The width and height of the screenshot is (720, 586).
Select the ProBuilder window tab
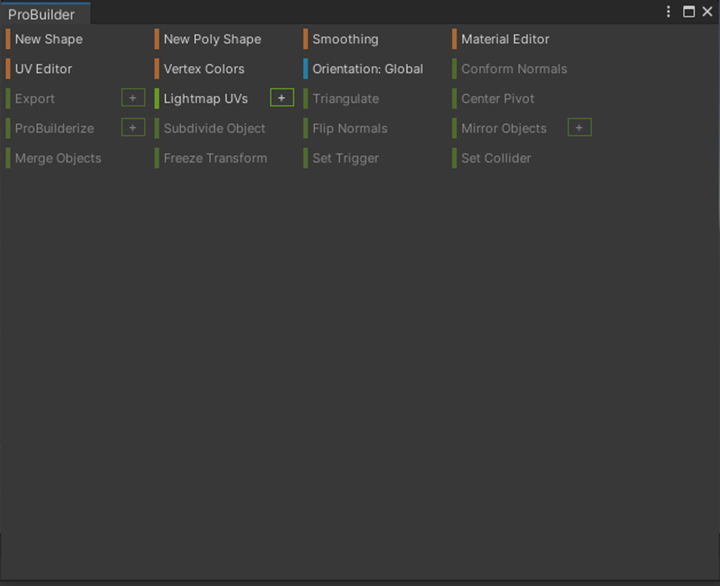pos(45,14)
